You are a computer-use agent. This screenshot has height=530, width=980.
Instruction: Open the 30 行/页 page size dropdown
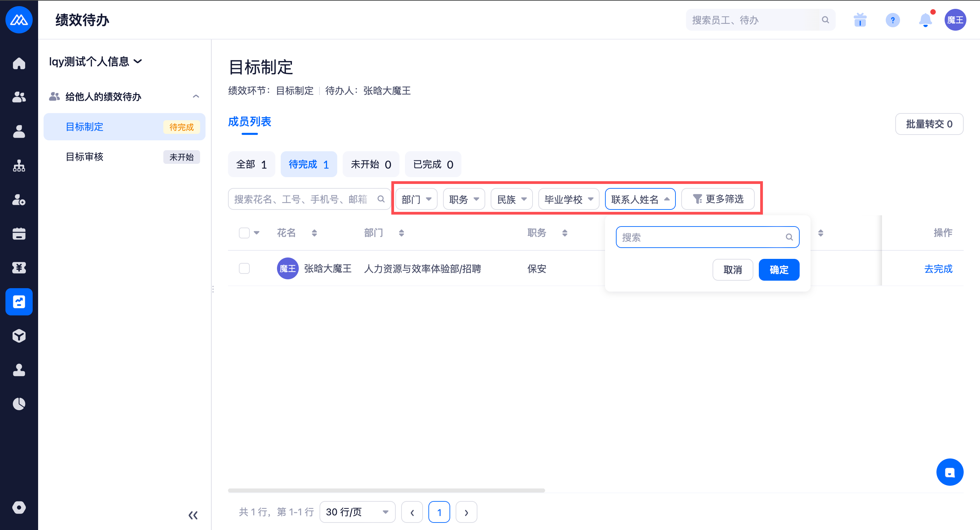tap(357, 512)
